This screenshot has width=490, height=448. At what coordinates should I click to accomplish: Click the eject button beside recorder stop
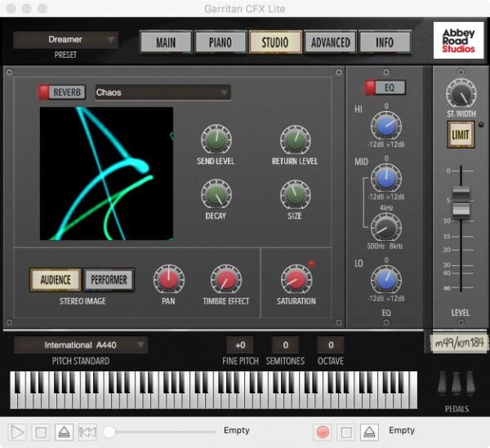pos(369,432)
